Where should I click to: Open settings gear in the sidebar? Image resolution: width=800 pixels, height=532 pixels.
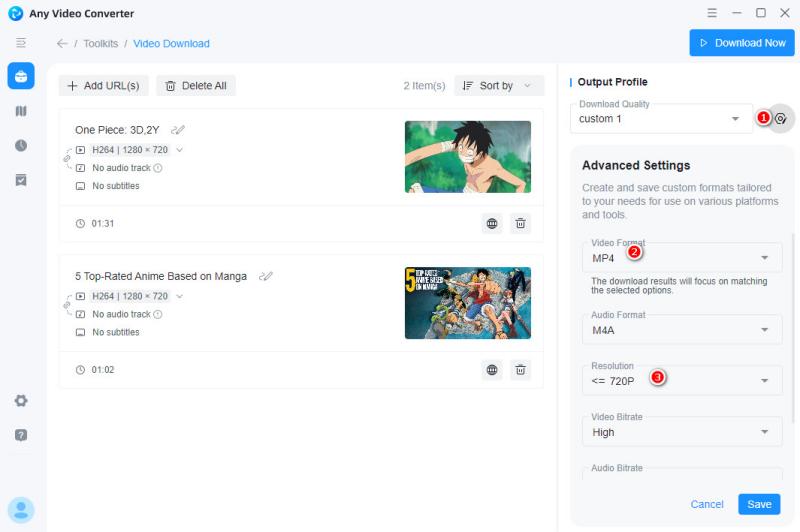[21, 401]
